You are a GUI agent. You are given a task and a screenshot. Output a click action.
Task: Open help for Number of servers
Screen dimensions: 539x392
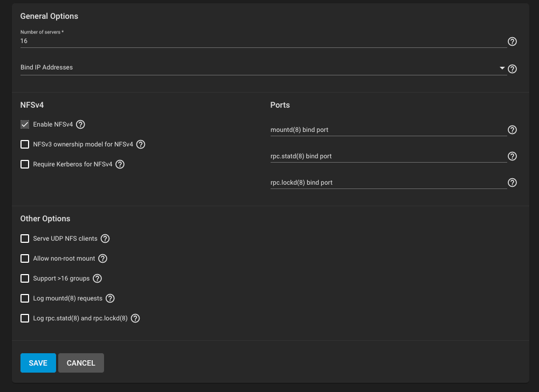[512, 41]
